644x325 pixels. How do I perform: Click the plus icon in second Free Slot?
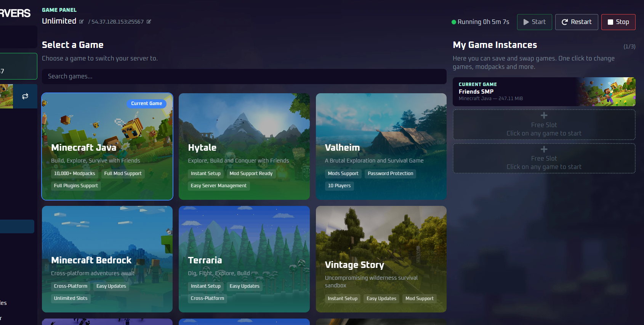click(544, 149)
